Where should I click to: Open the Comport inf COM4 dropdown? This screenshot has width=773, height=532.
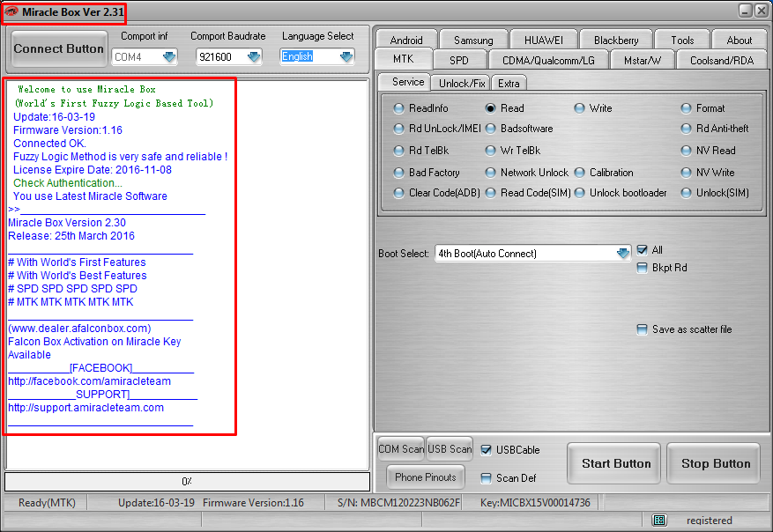[x=169, y=57]
